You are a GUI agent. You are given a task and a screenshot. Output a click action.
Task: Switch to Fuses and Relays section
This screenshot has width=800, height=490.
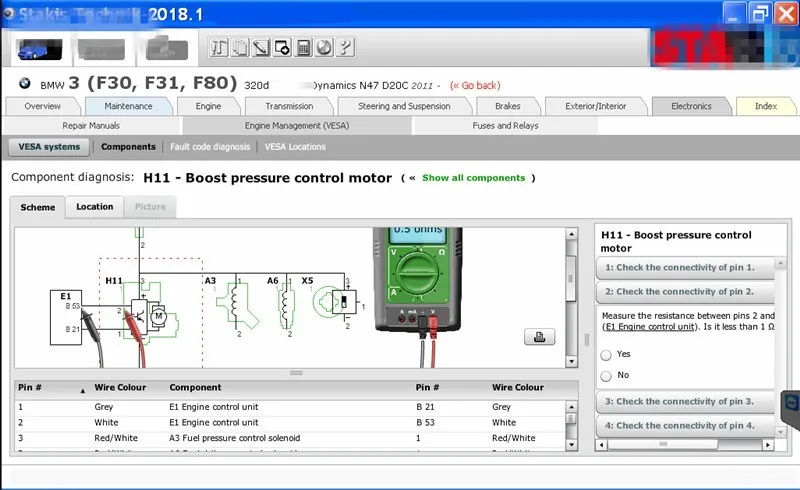coord(505,126)
